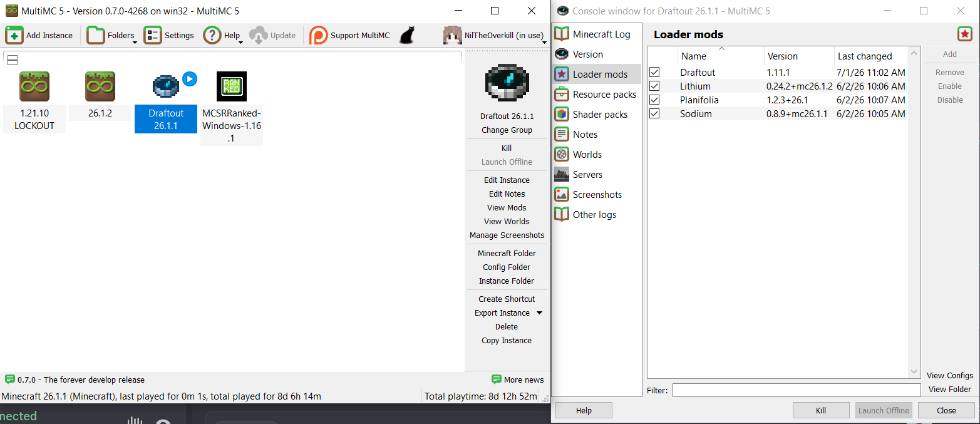Sort mods by the Last changed column
980x424 pixels.
click(x=870, y=56)
